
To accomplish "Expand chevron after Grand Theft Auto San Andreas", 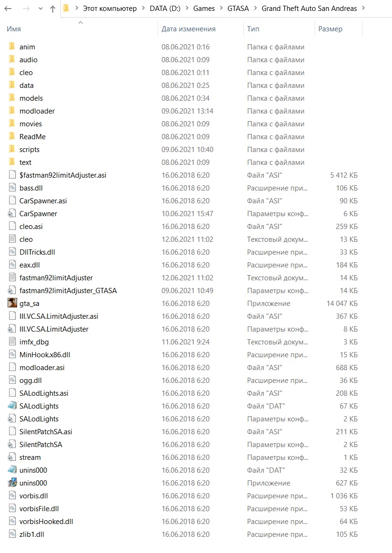I will click(x=363, y=8).
